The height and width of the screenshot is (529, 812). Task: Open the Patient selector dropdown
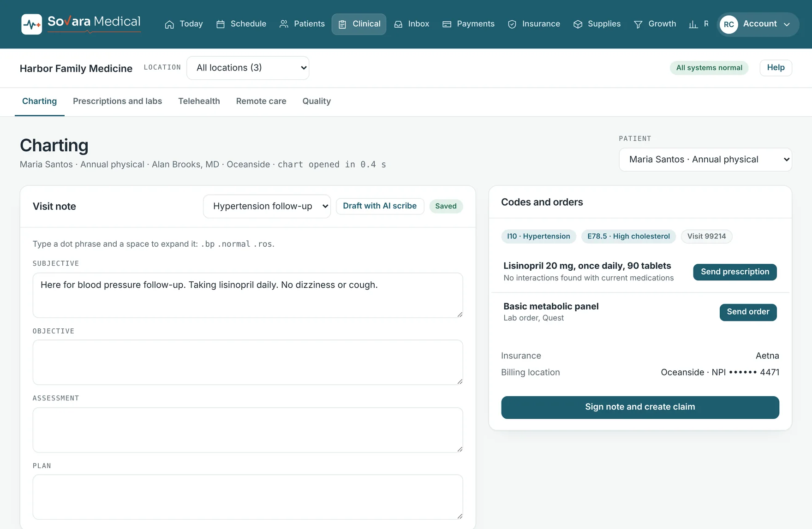pyautogui.click(x=705, y=160)
